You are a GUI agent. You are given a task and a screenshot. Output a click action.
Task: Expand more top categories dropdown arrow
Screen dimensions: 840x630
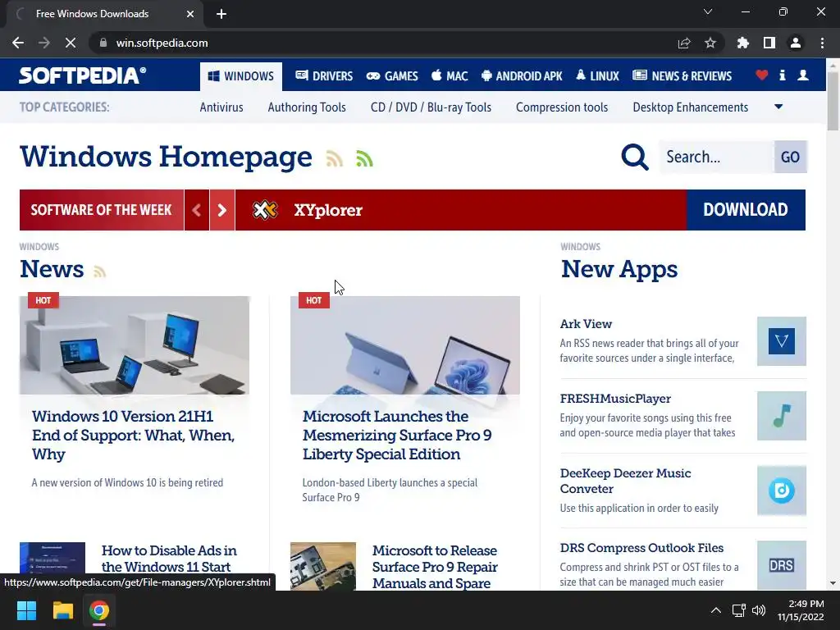point(779,107)
